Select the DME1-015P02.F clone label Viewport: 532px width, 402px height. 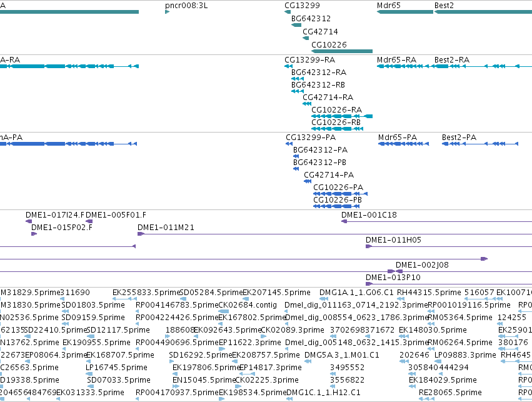62,228
